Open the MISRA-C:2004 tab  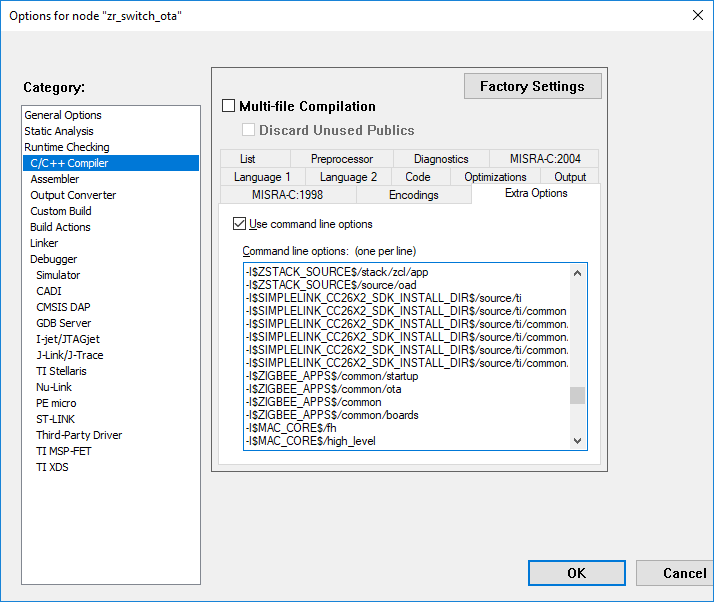544,159
